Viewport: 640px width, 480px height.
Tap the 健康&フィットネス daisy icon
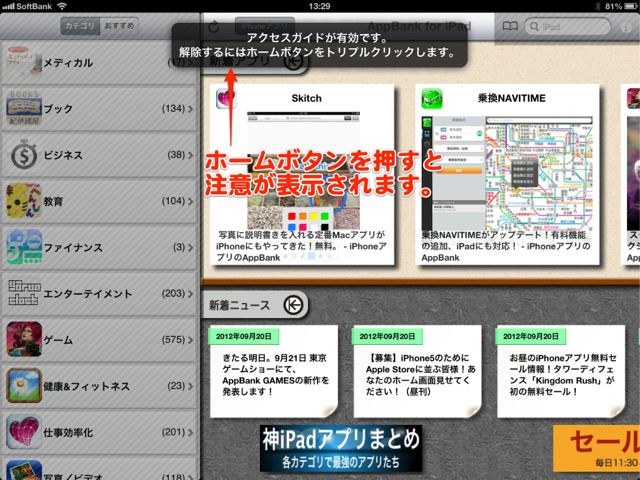24,385
